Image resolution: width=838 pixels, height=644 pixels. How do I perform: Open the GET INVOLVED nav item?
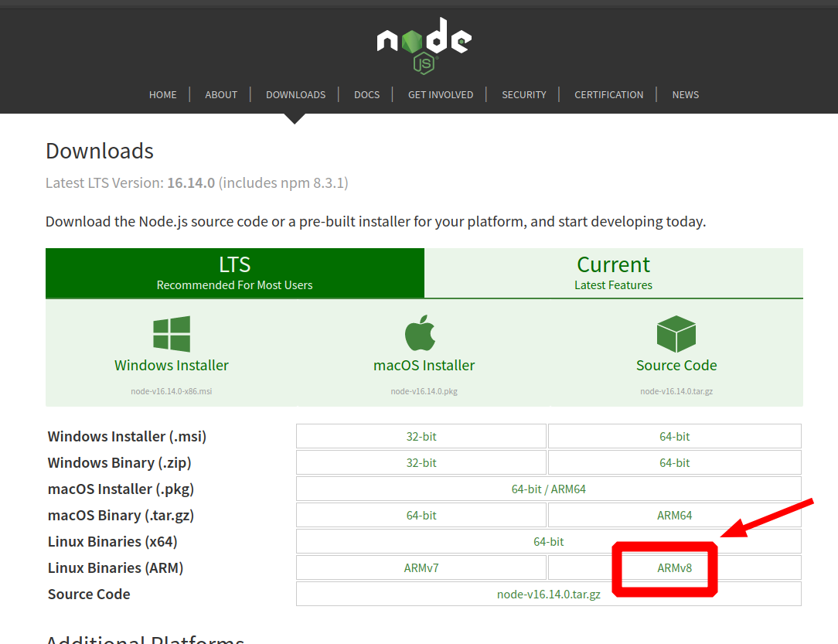(x=441, y=94)
